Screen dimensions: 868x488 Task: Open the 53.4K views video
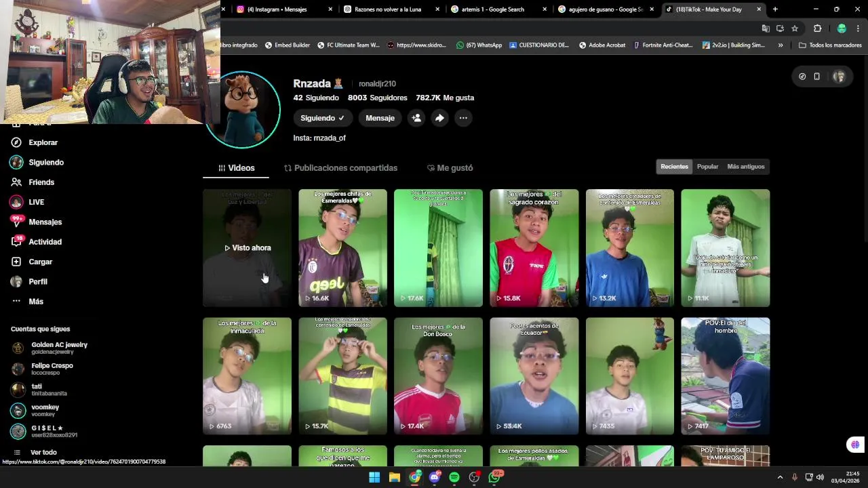[x=534, y=376]
